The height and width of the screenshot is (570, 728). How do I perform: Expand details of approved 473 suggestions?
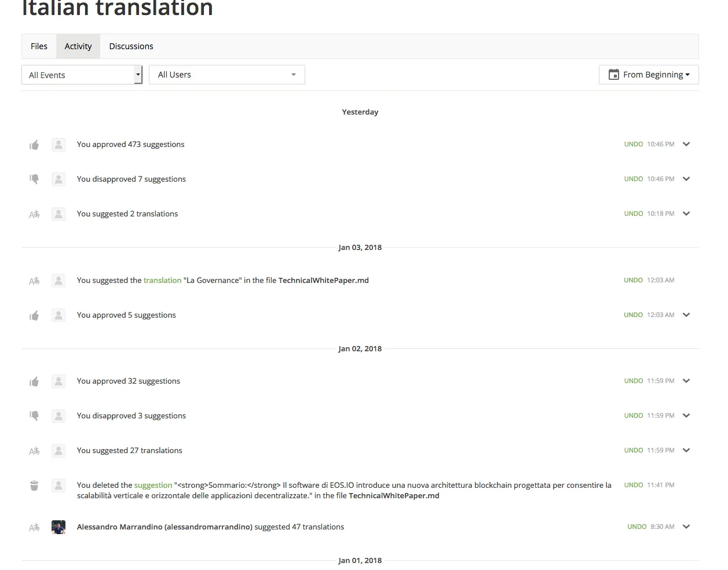pyautogui.click(x=686, y=144)
